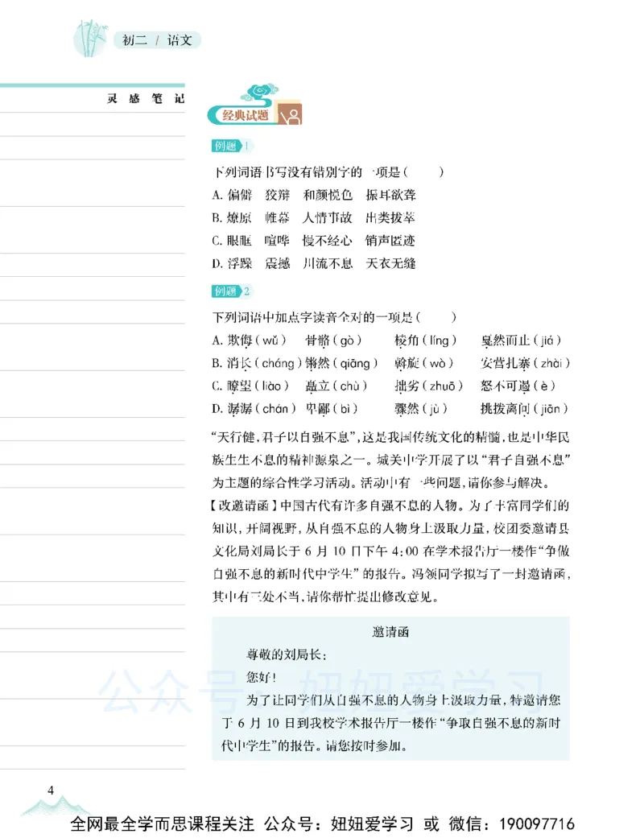644x838 pixels.
Task: Click the quote 天行健,君子以自强不息
Action: coord(284,438)
